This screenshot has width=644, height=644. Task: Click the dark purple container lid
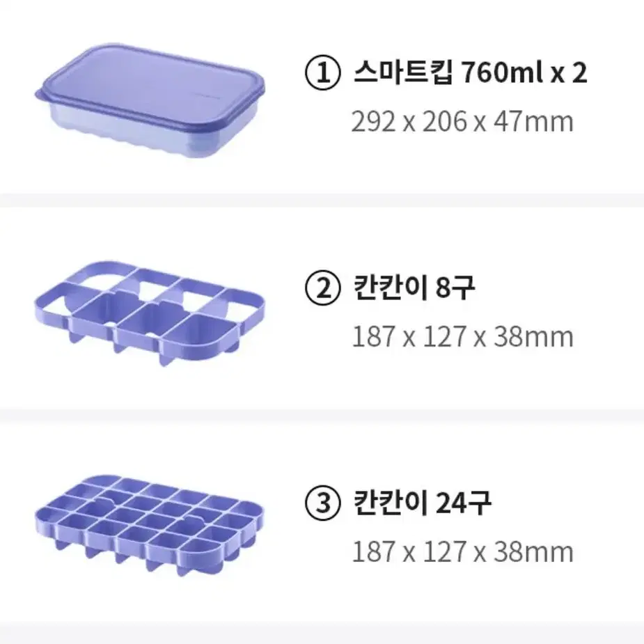150,84
